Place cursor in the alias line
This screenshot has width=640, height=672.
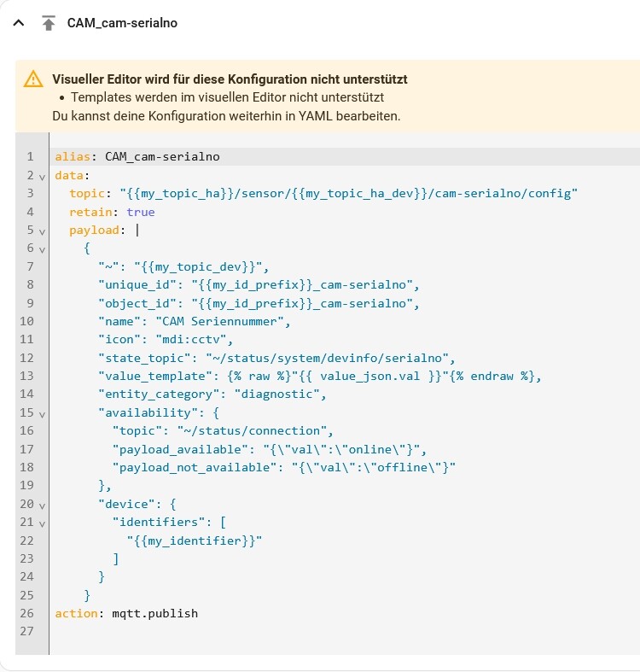[162, 157]
